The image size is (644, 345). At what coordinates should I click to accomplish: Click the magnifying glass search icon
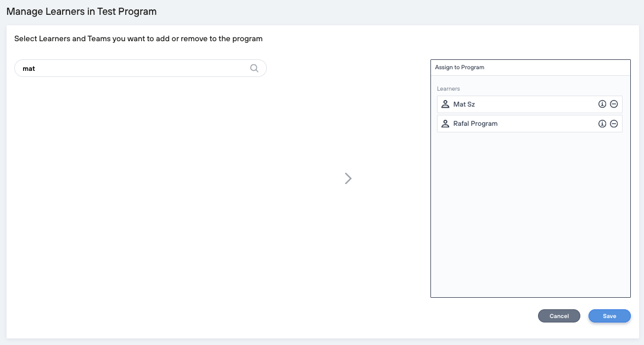(254, 68)
